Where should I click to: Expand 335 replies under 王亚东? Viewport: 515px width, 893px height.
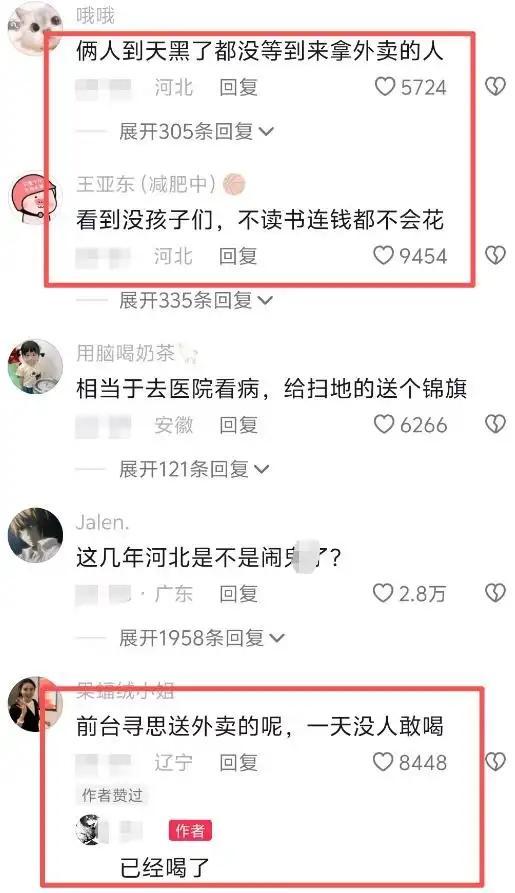pyautogui.click(x=196, y=300)
